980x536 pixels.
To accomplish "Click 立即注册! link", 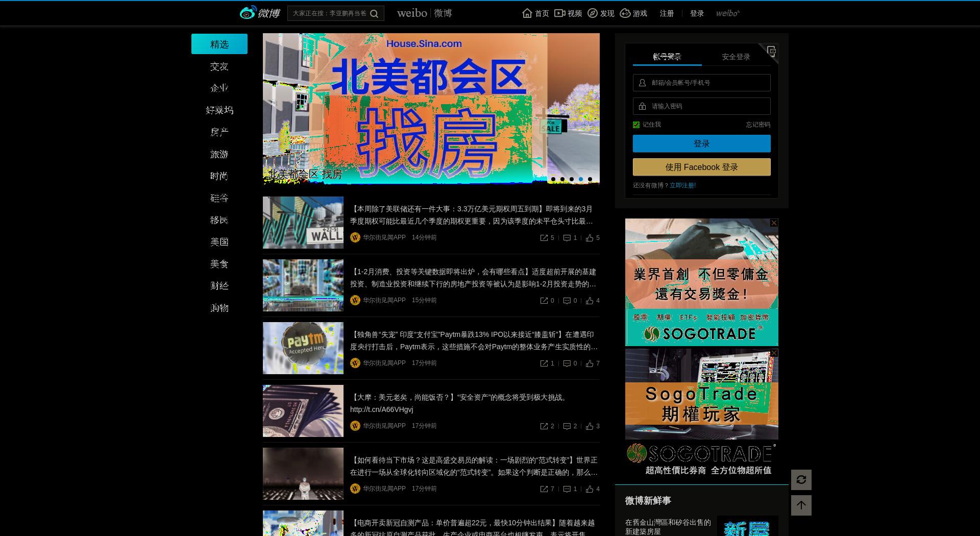I will [x=683, y=185].
